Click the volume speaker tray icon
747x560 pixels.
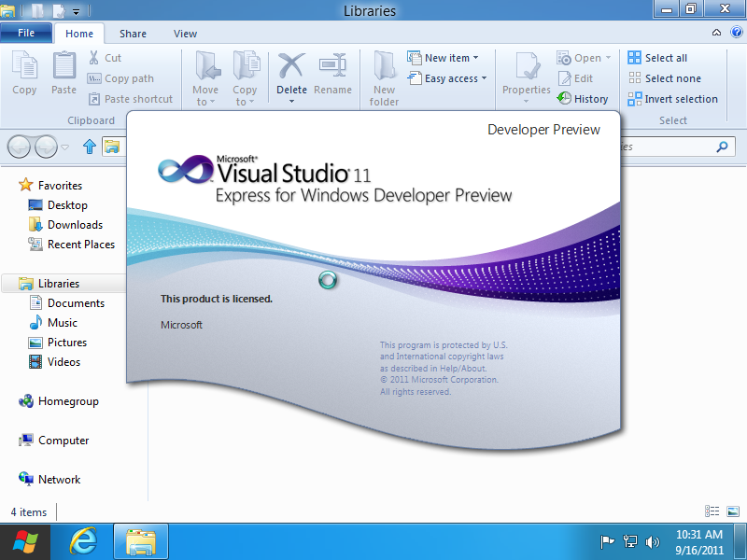pyautogui.click(x=652, y=542)
